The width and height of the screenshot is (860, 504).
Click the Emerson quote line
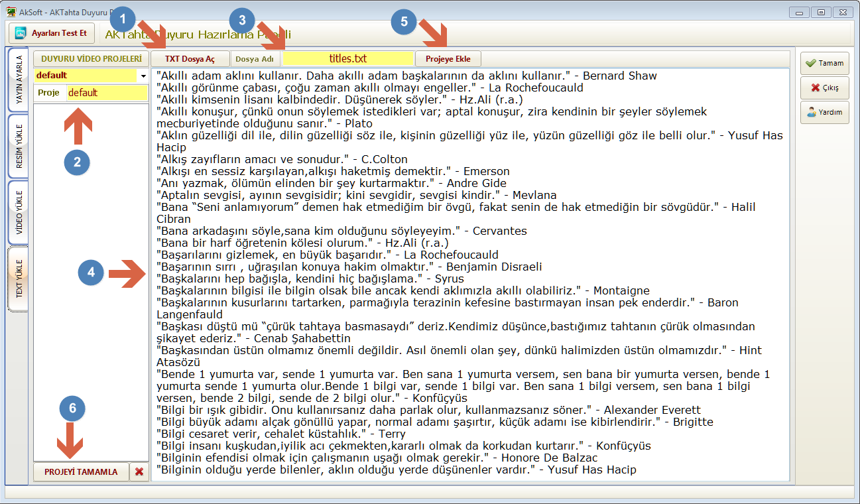point(332,171)
